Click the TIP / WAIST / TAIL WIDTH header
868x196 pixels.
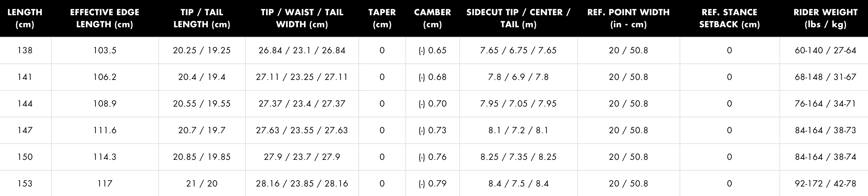click(x=302, y=18)
